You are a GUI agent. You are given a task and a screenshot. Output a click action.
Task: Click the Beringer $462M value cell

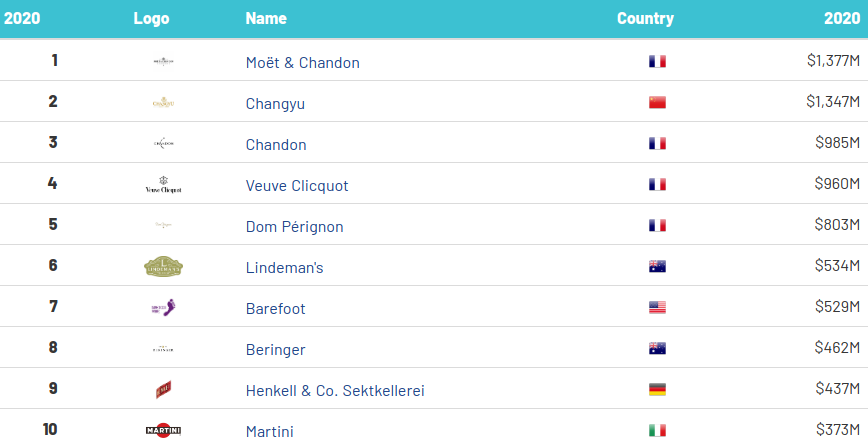(837, 349)
